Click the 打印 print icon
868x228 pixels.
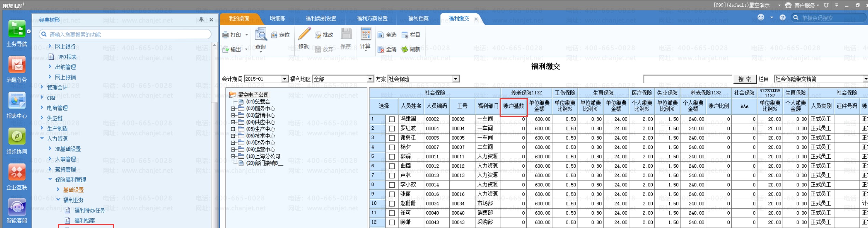(226, 35)
